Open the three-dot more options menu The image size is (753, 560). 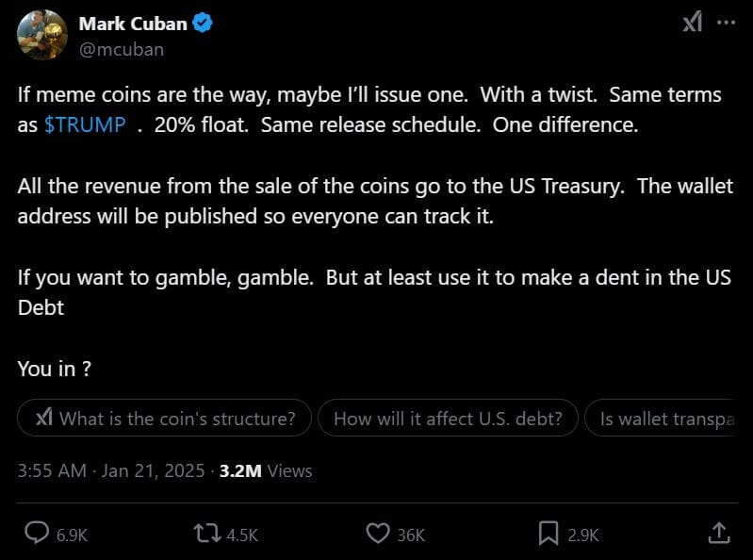[726, 23]
